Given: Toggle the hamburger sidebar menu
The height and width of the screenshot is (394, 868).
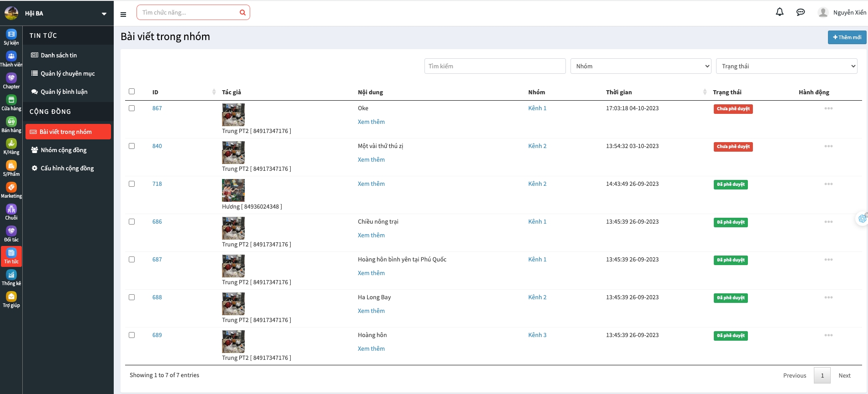Looking at the screenshot, I should point(123,15).
